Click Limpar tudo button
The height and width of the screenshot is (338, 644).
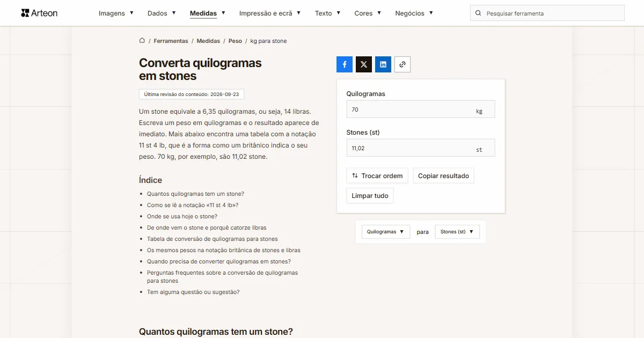coord(370,196)
